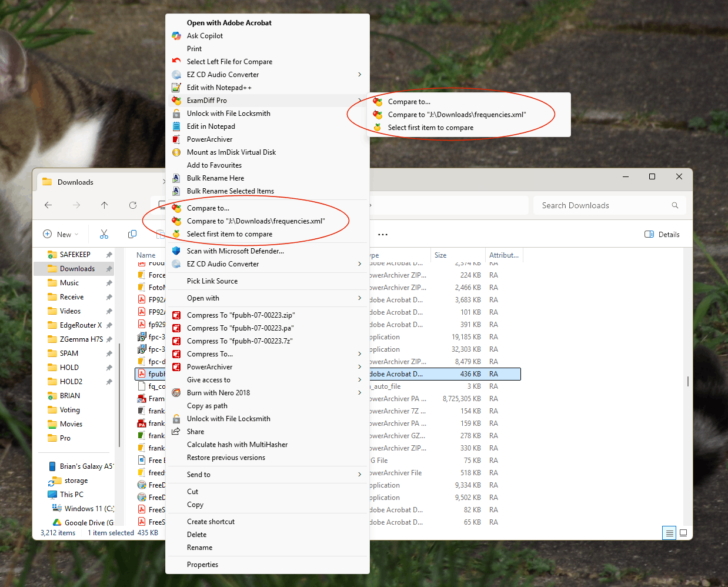Click the Ask Copilot icon in context menu
Image resolution: width=728 pixels, height=587 pixels.
click(x=176, y=36)
